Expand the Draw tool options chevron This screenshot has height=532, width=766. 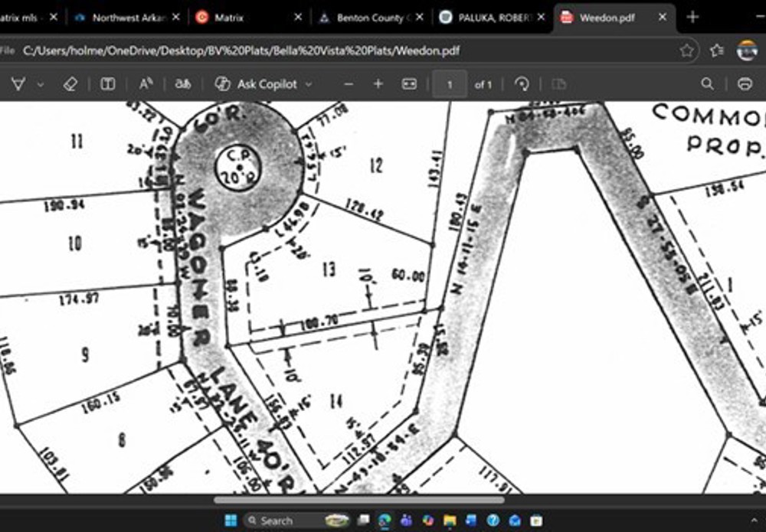pos(41,84)
